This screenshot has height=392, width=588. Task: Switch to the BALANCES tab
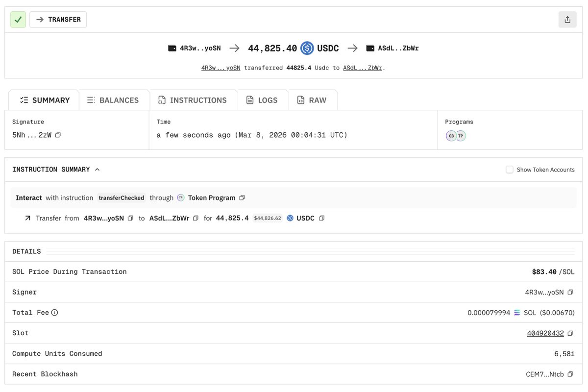tap(114, 100)
